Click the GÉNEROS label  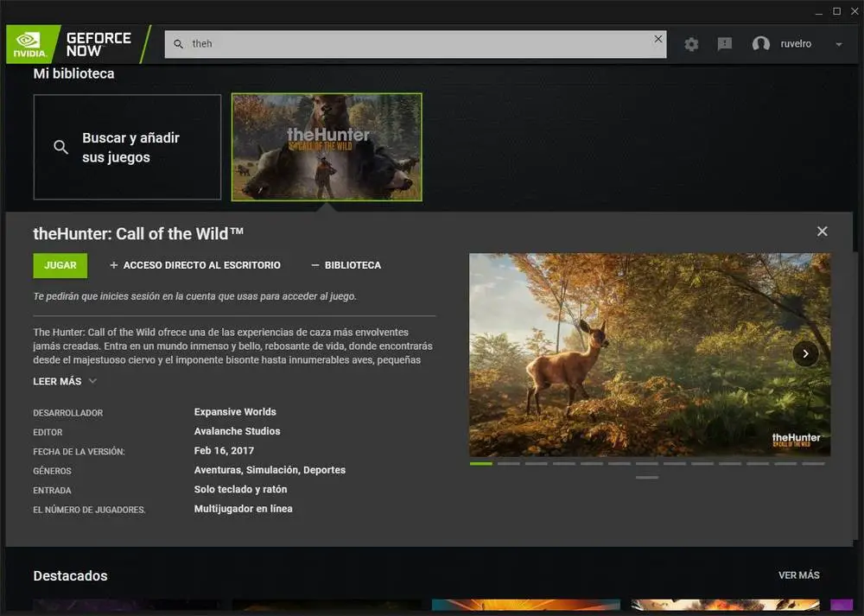[x=53, y=471]
